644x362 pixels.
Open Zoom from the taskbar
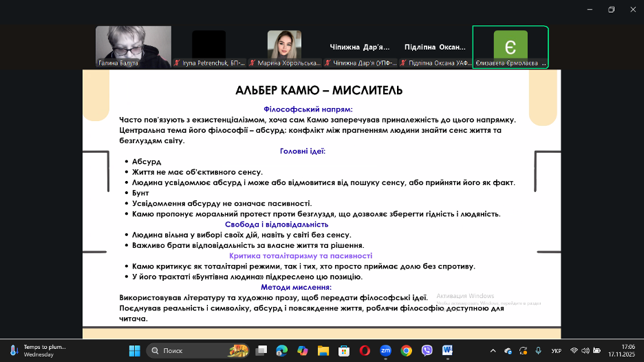pyautogui.click(x=385, y=350)
